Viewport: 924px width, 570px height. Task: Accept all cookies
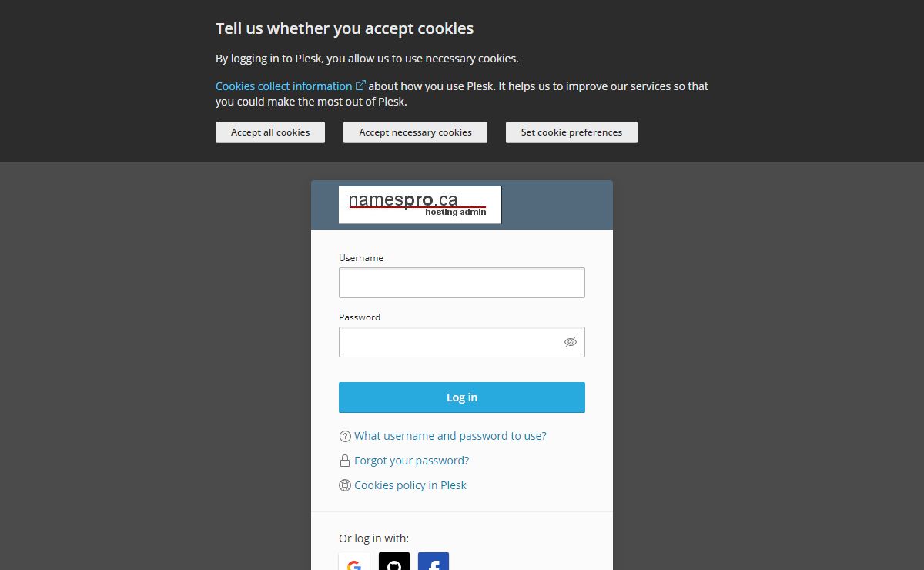point(270,132)
